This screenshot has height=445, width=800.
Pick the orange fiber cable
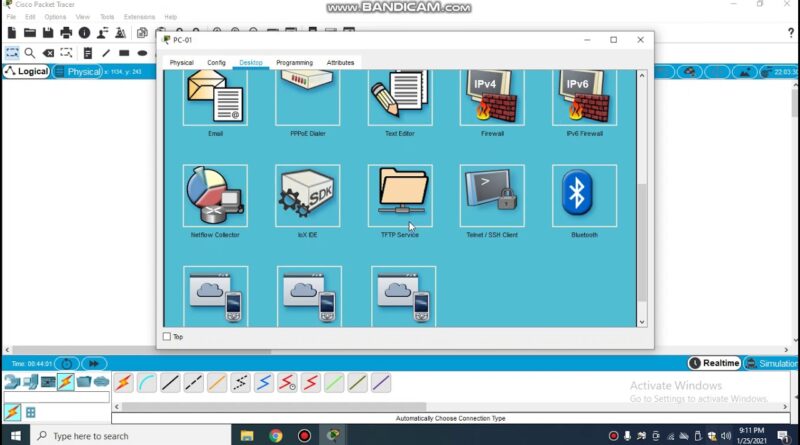pyautogui.click(x=217, y=383)
